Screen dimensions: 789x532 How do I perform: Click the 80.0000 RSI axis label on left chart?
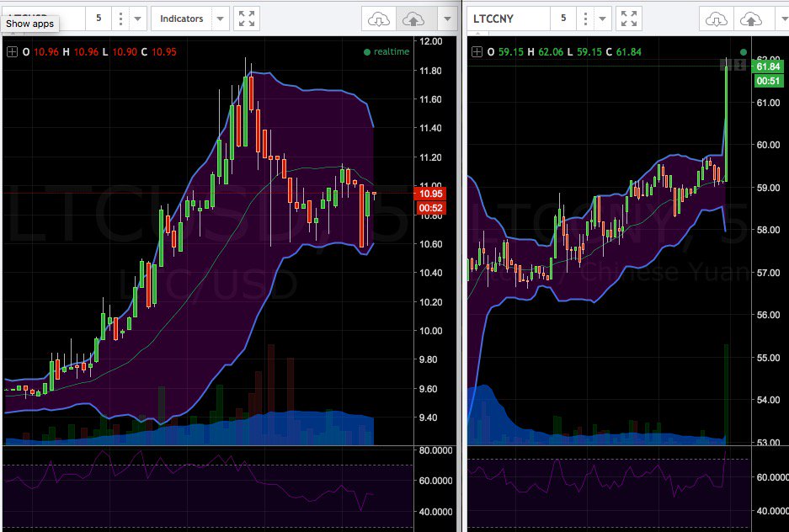[x=436, y=450]
